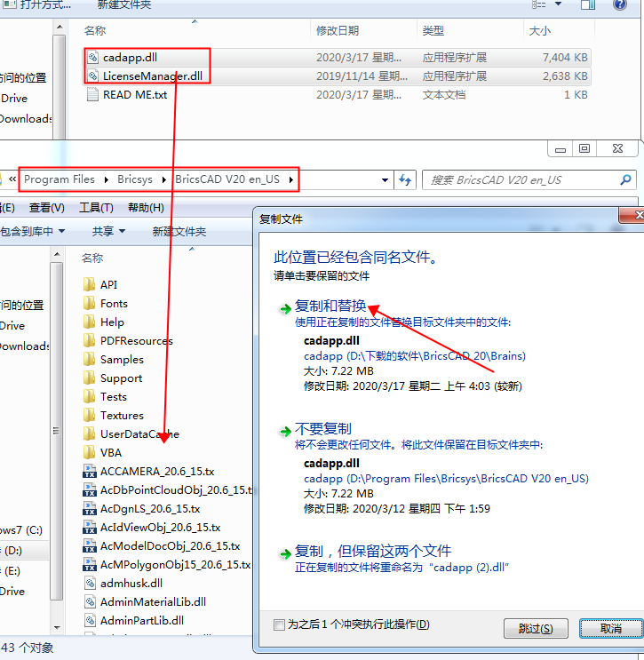Select the LicenseManager.dll file icon
The image size is (644, 660).
[x=92, y=76]
